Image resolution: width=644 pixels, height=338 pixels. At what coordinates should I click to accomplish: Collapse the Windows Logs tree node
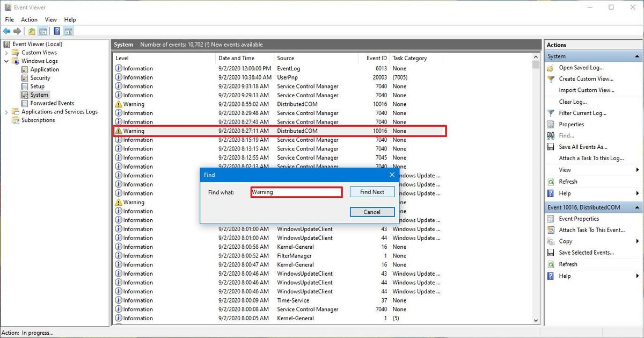coord(5,61)
